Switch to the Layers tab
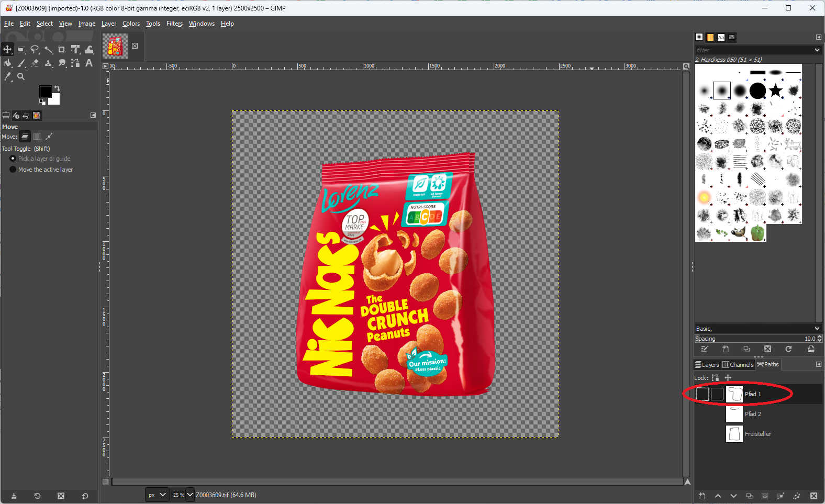 707,365
